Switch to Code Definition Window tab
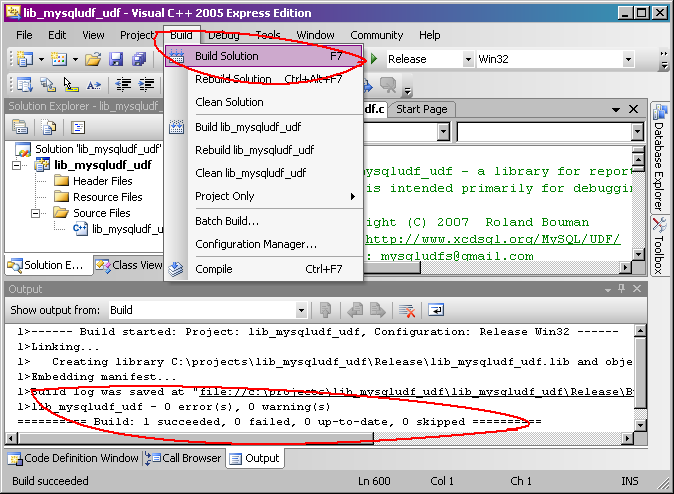This screenshot has width=674, height=494. tap(73, 458)
